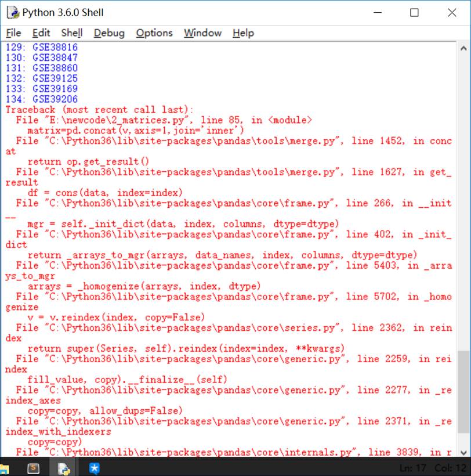Screen dimensions: 471x476
Task: Click 'copy=copy, allow_dups=False)' line
Action: (x=105, y=411)
